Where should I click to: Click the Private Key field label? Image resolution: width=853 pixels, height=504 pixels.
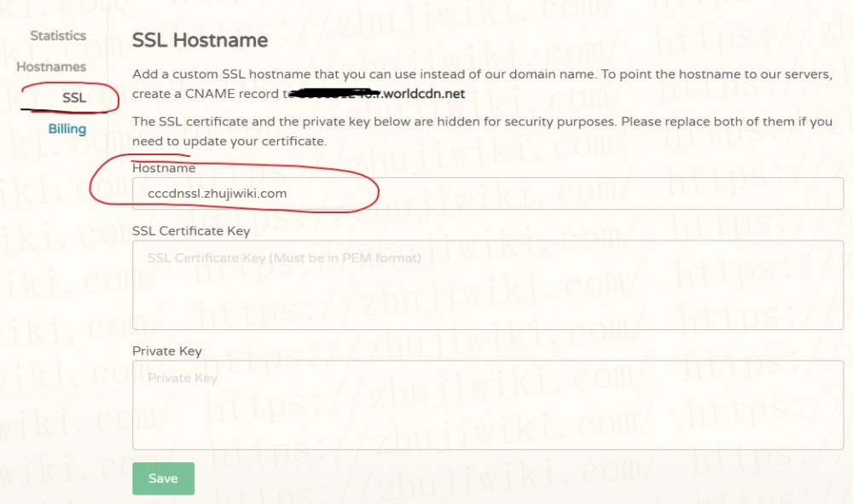(x=167, y=351)
